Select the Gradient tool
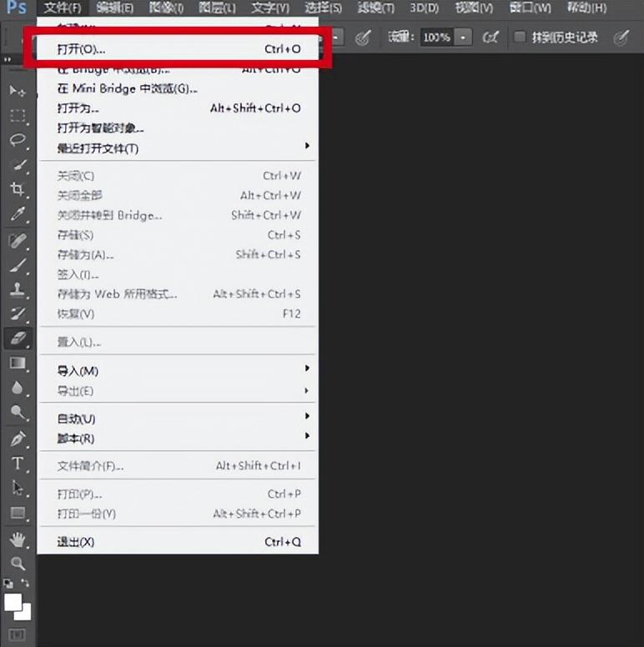This screenshot has height=647, width=644. [x=18, y=364]
